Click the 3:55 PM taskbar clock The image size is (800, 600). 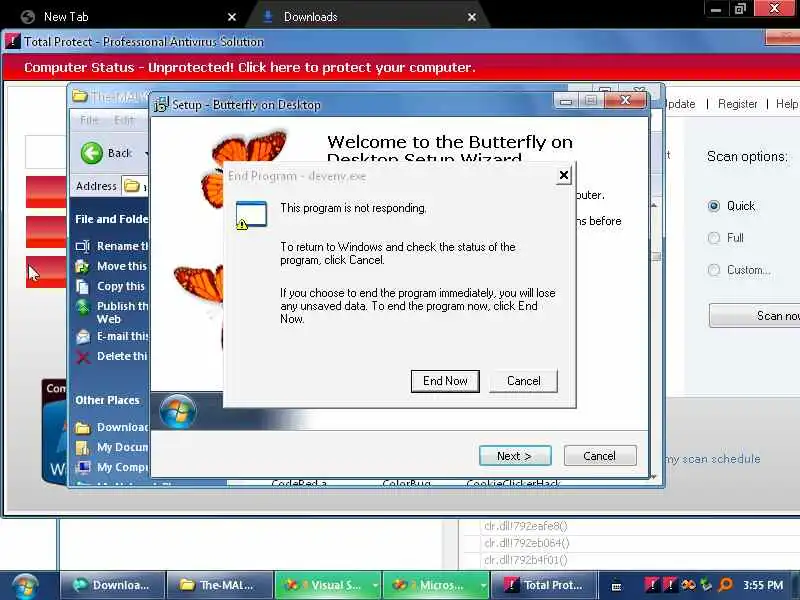pos(763,585)
